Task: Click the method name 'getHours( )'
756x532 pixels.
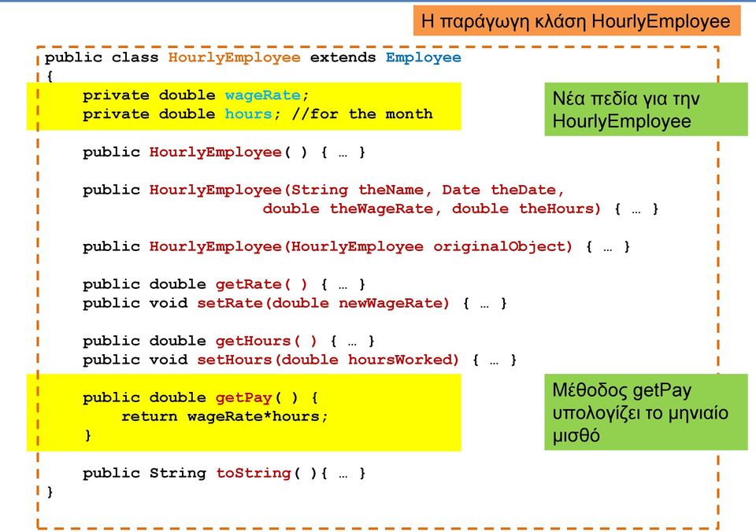Action: 265,342
